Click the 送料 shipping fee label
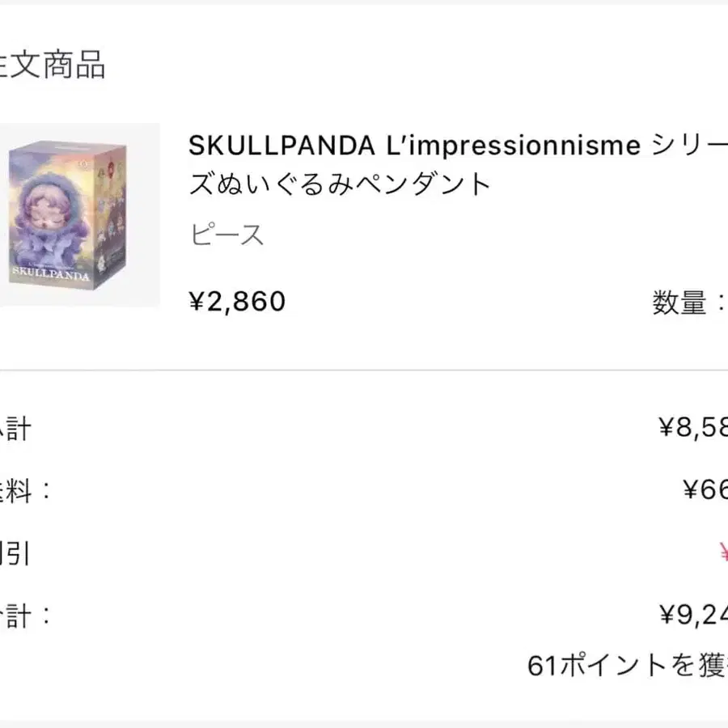The width and height of the screenshot is (728, 728). [x=24, y=490]
